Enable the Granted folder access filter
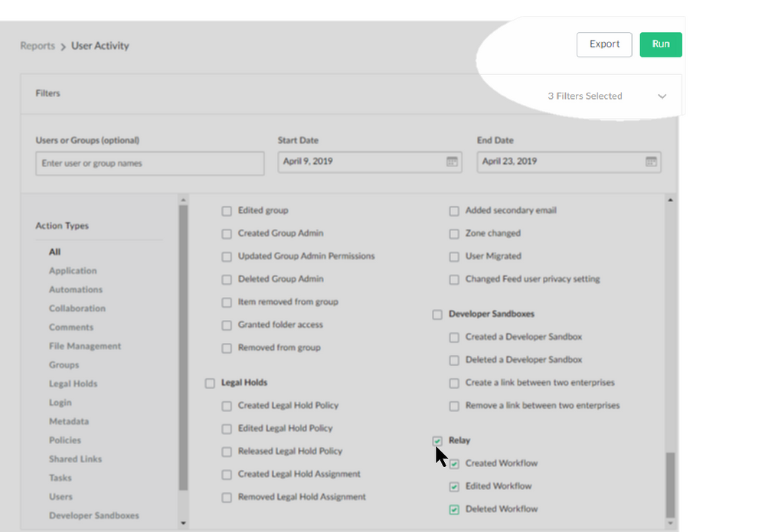This screenshot has height=532, width=765. coord(227,325)
